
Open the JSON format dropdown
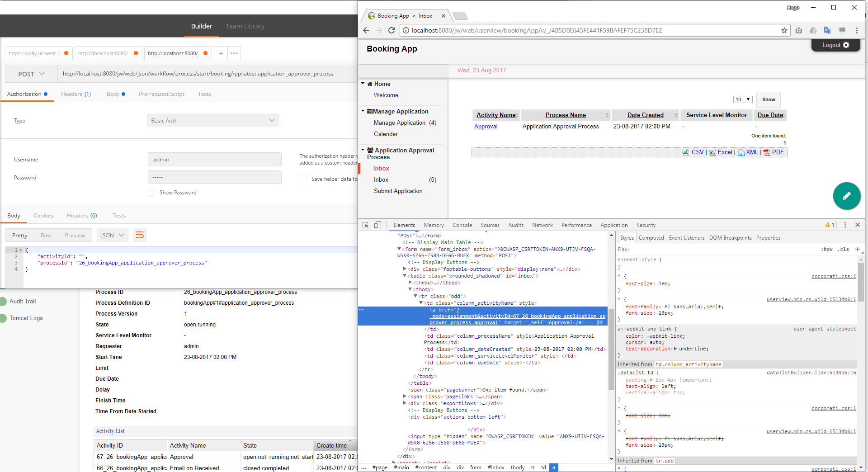[112, 236]
